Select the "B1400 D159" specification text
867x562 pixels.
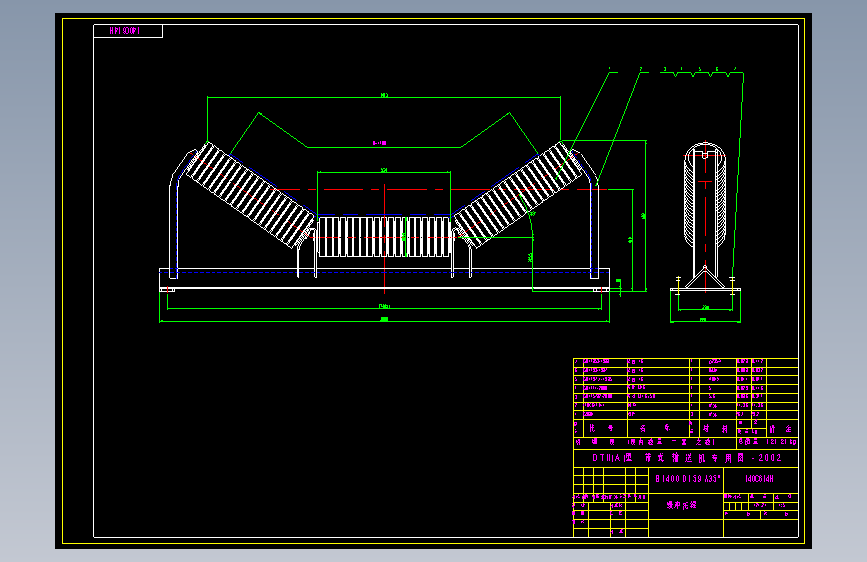pyautogui.click(x=688, y=479)
